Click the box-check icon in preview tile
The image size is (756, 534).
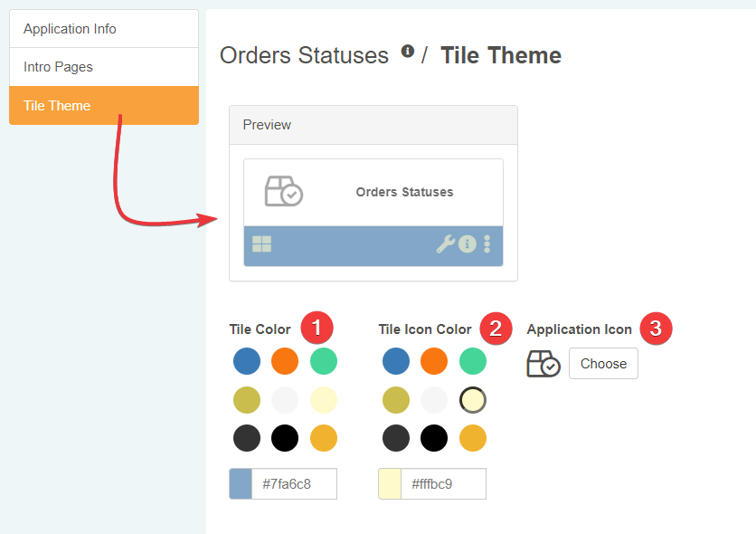pos(283,192)
